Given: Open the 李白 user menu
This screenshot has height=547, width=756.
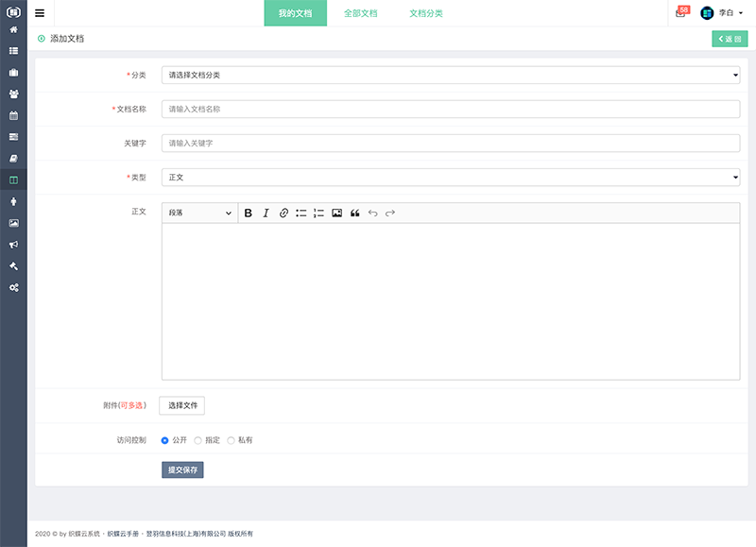Looking at the screenshot, I should pyautogui.click(x=728, y=13).
